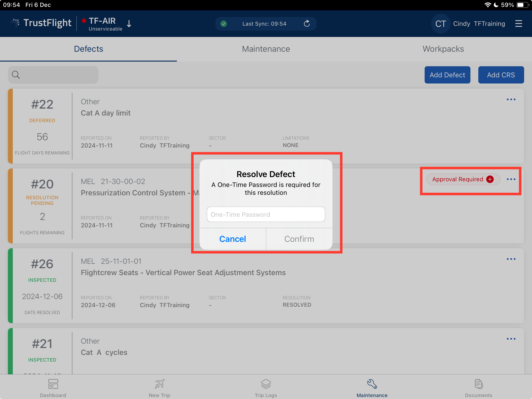The height and width of the screenshot is (399, 532).
Task: Focus the One-Time Password field
Action: pyautogui.click(x=266, y=214)
